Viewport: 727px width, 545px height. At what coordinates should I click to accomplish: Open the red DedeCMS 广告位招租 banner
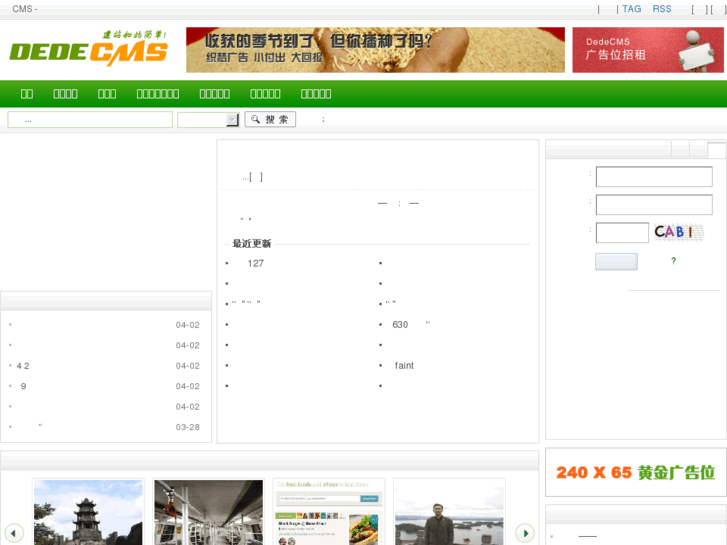pos(648,50)
